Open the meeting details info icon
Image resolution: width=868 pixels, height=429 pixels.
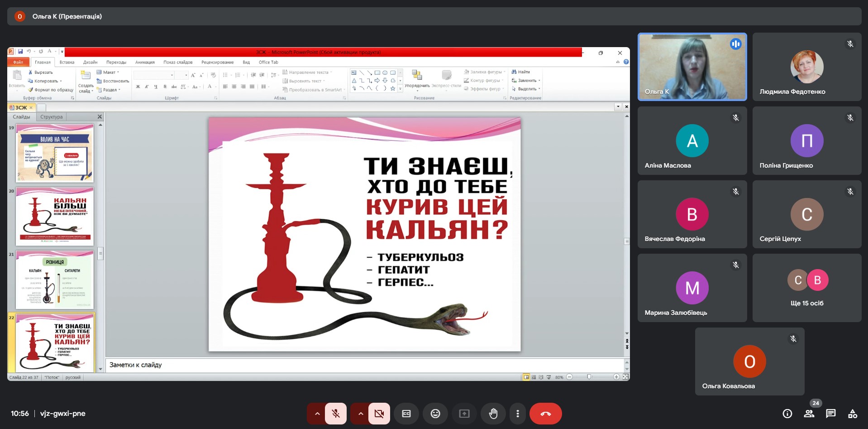tap(787, 414)
